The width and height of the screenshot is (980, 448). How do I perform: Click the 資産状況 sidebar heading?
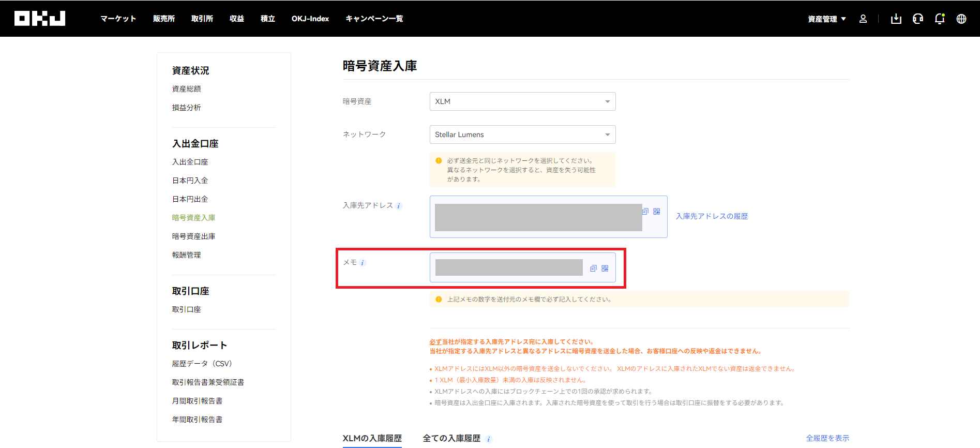coord(191,70)
